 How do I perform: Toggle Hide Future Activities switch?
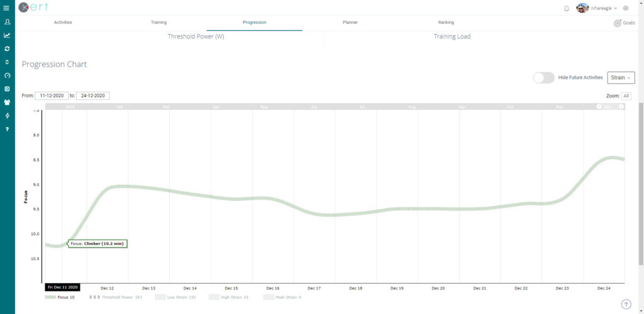(543, 77)
